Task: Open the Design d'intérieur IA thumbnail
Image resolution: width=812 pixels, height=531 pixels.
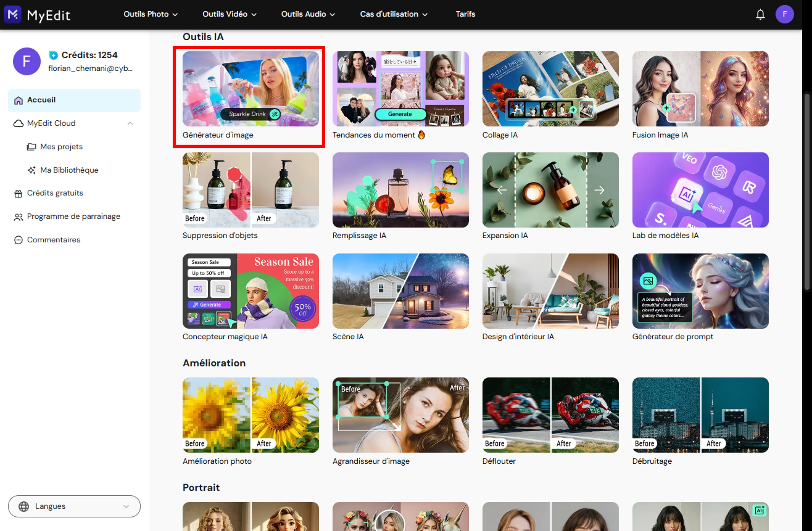Action: (550, 291)
